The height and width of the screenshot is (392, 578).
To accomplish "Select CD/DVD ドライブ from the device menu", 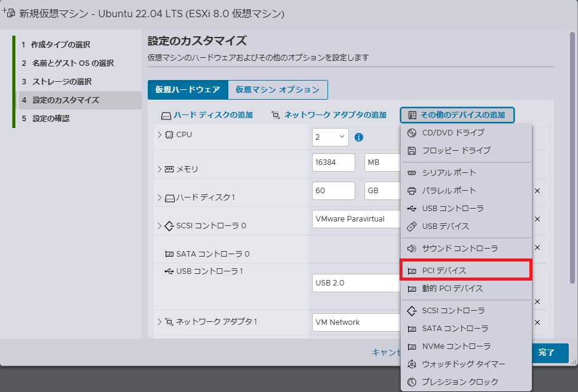I will pos(466,133).
